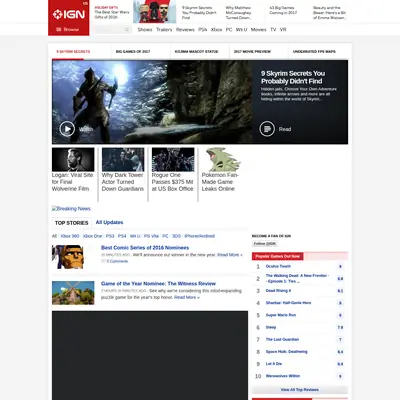This screenshot has width=400, height=400.
Task: Click the Follow @IGN button
Action: pyautogui.click(x=265, y=244)
